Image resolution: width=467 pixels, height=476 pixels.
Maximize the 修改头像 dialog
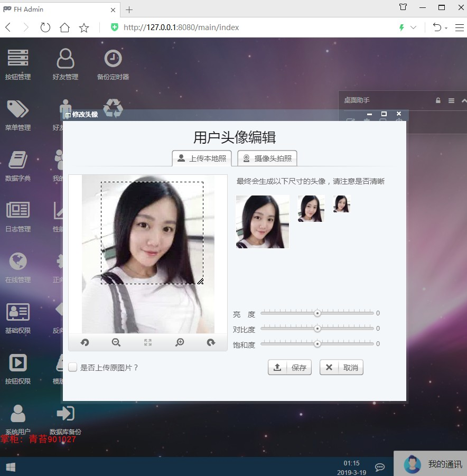pos(384,114)
